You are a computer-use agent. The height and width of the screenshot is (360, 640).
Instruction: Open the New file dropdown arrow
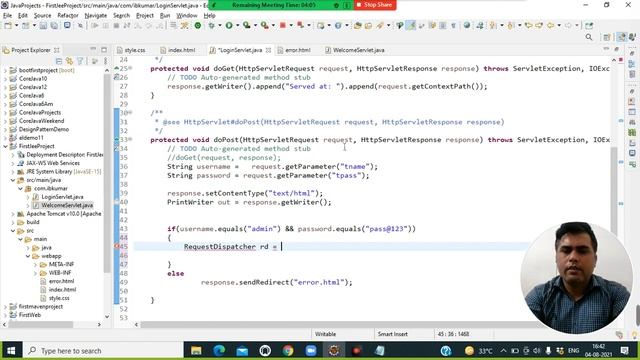click(x=16, y=25)
